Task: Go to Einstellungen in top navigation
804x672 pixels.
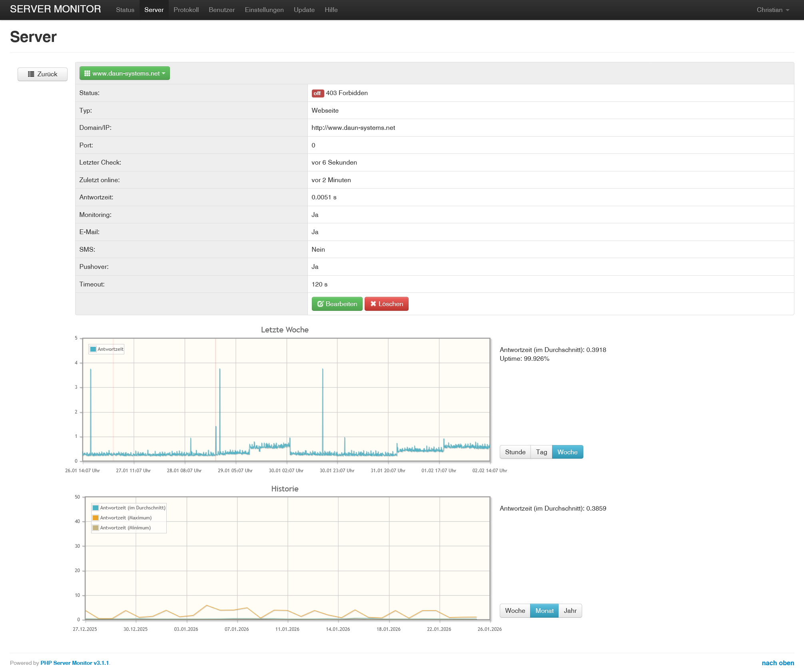Action: 264,10
